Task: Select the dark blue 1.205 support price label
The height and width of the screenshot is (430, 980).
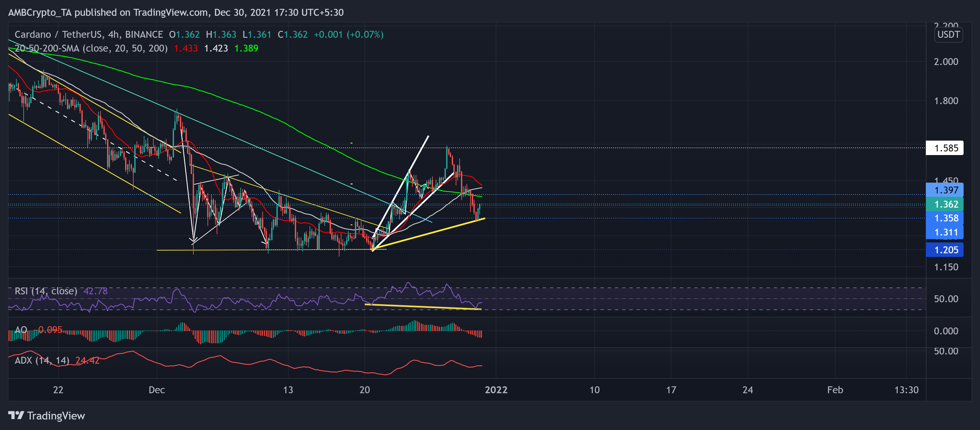Action: (x=945, y=250)
